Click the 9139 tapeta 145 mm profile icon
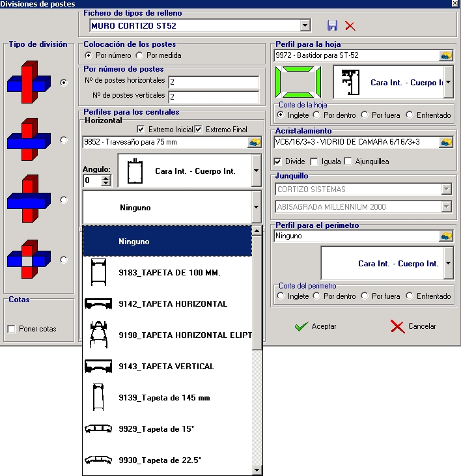 [x=98, y=397]
